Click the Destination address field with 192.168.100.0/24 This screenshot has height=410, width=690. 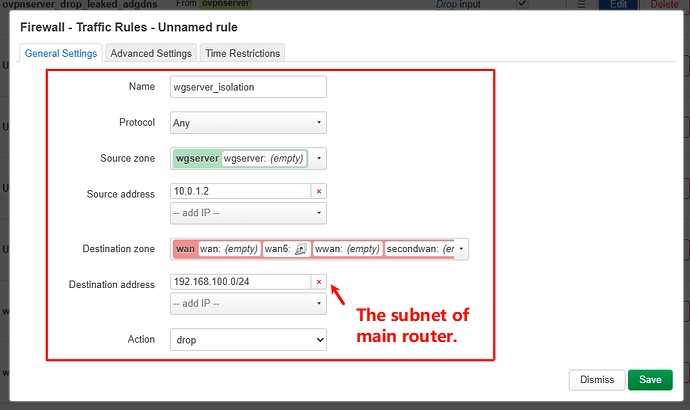tap(240, 283)
